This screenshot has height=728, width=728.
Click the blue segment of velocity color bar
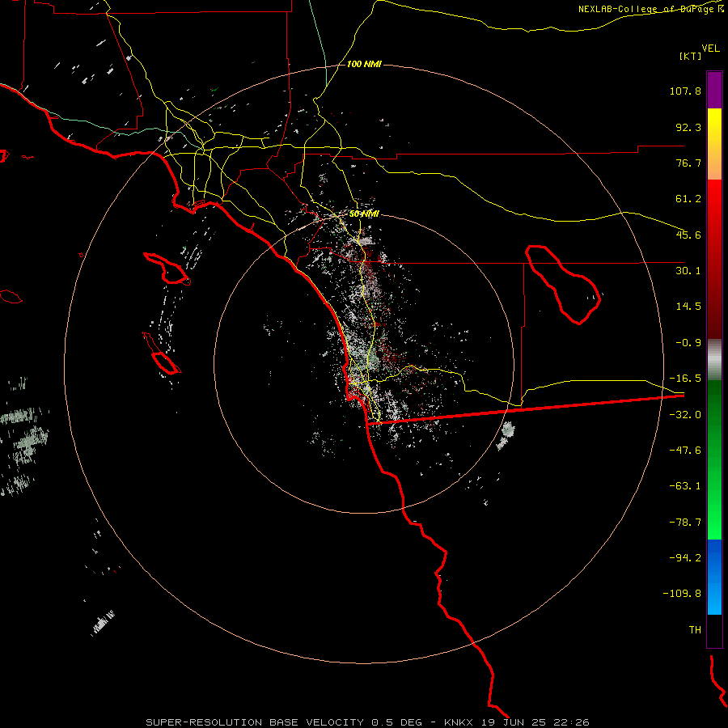click(x=714, y=577)
